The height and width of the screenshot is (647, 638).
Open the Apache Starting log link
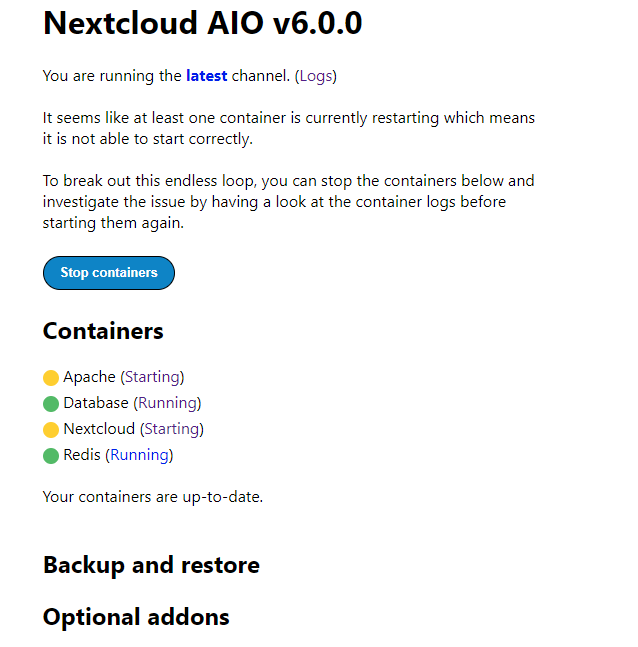point(152,377)
